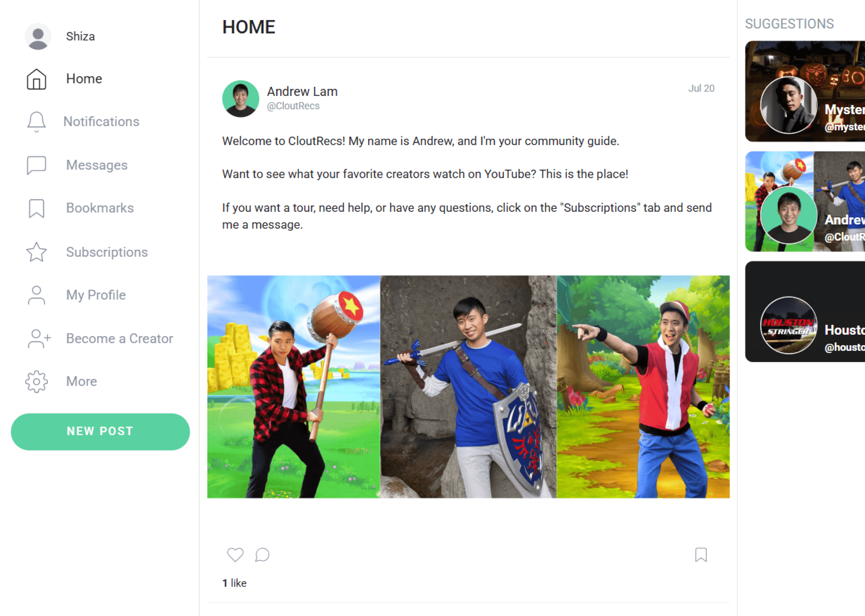
Task: Open Notifications bell icon
Action: click(37, 122)
